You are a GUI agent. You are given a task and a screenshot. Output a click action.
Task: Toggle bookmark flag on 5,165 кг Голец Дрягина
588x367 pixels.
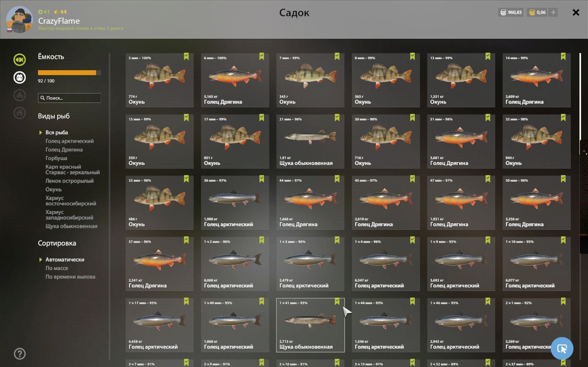pos(262,56)
